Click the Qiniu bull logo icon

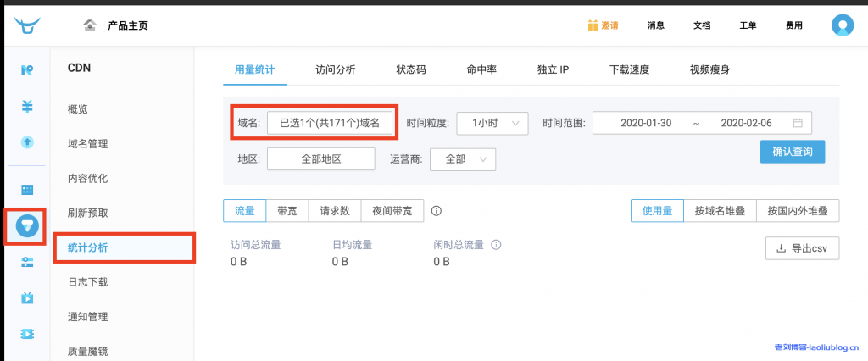pyautogui.click(x=26, y=25)
